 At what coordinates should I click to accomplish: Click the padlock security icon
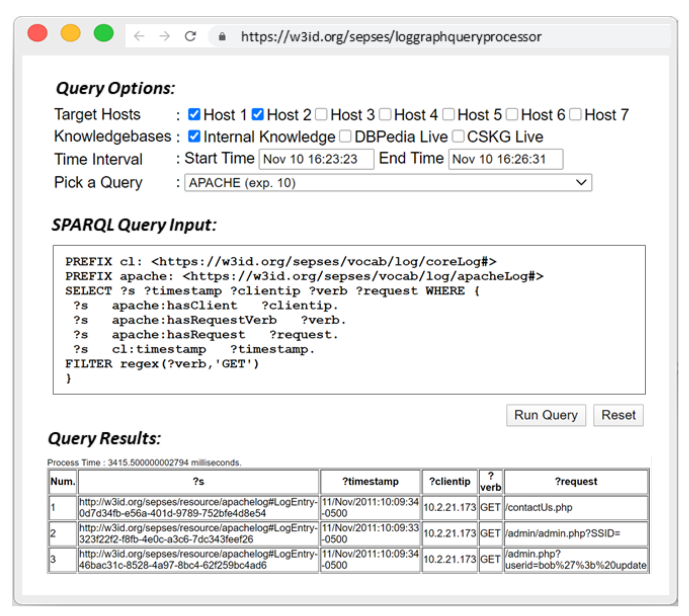(222, 37)
